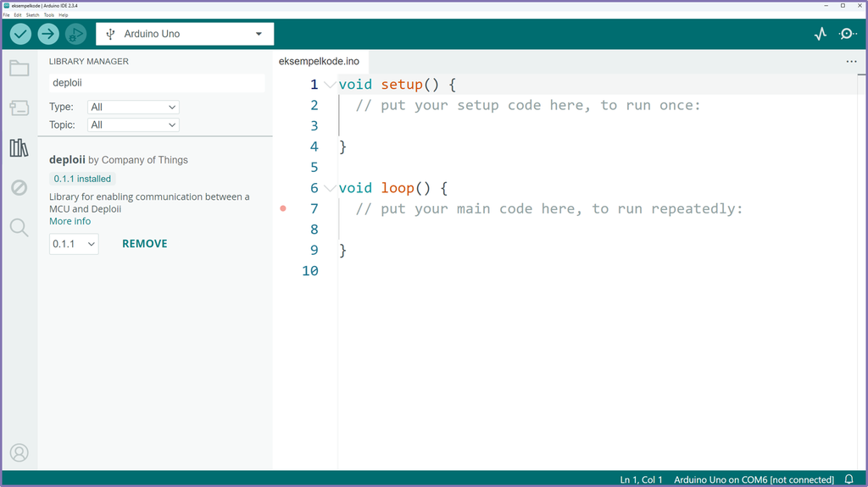Image resolution: width=868 pixels, height=487 pixels.
Task: Click the word loop in line 6
Action: tap(398, 188)
